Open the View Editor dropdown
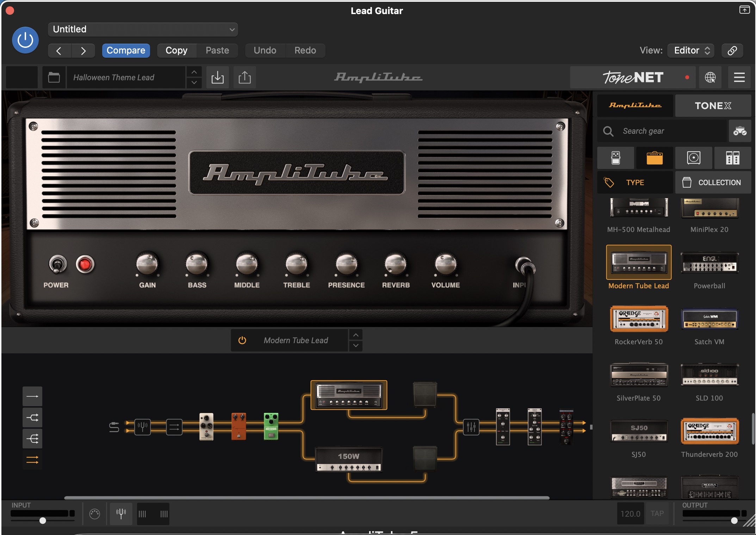The image size is (756, 535). point(691,50)
